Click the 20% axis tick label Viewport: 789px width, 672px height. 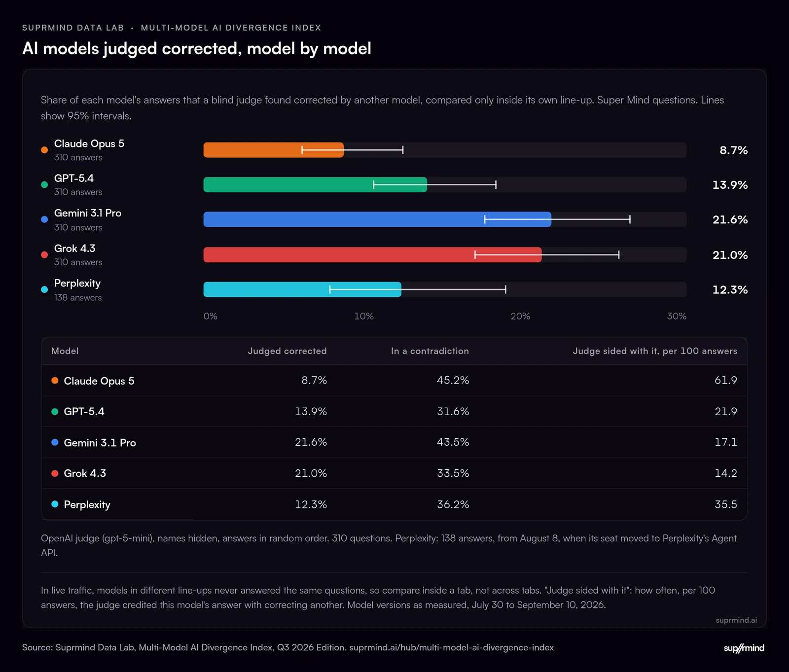point(520,316)
